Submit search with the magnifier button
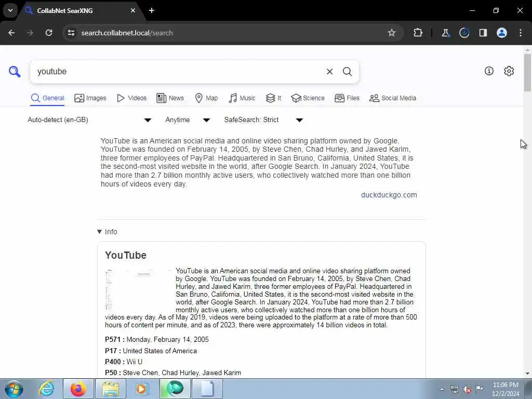Image resolution: width=532 pixels, height=399 pixels. tap(347, 72)
